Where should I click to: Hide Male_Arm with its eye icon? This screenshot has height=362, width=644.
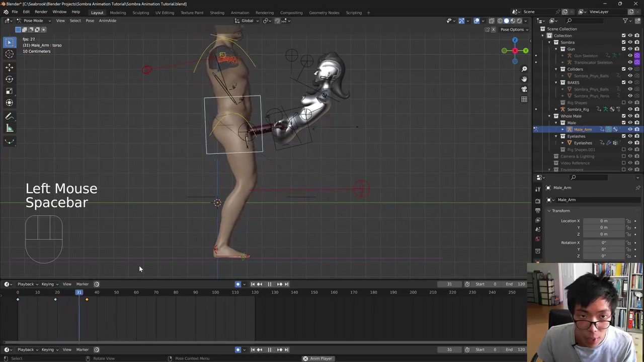[630, 129]
